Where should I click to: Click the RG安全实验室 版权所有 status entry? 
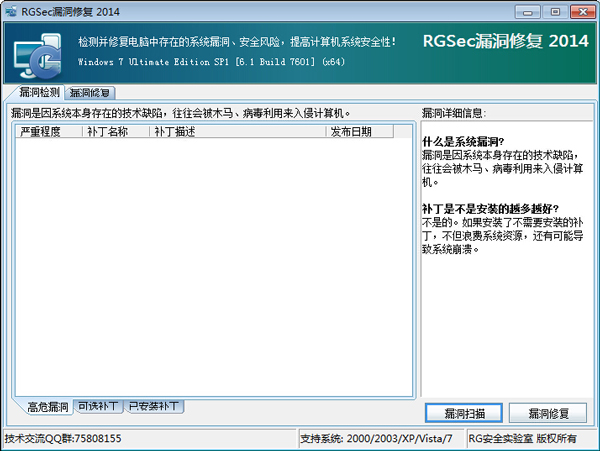pos(522,438)
